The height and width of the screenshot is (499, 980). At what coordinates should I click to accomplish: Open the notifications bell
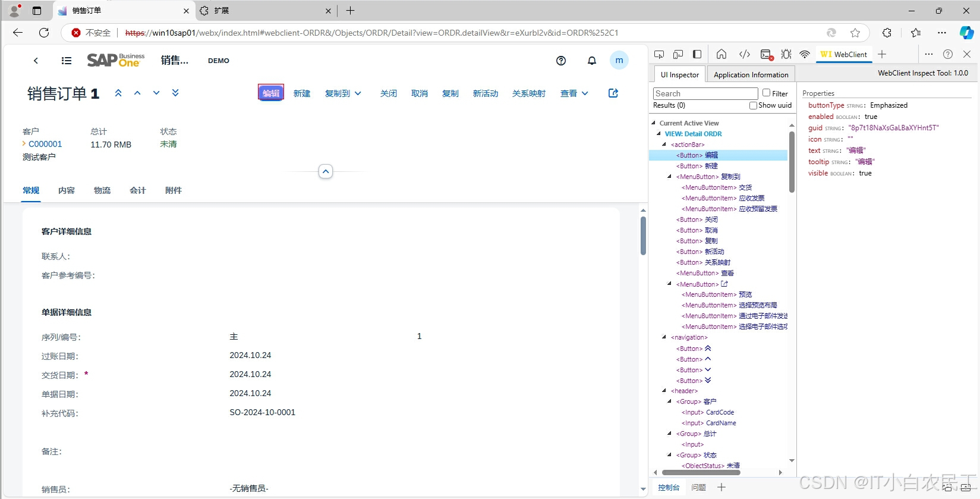click(x=592, y=61)
